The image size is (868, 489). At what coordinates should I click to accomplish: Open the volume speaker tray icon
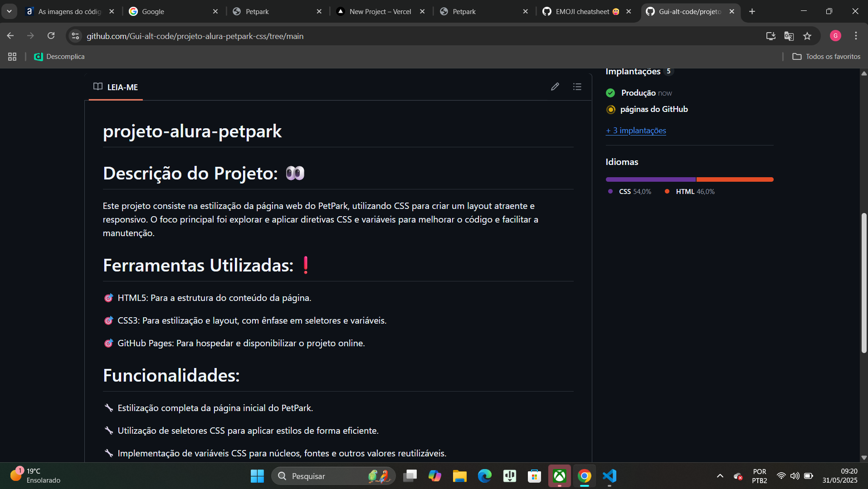pyautogui.click(x=795, y=476)
